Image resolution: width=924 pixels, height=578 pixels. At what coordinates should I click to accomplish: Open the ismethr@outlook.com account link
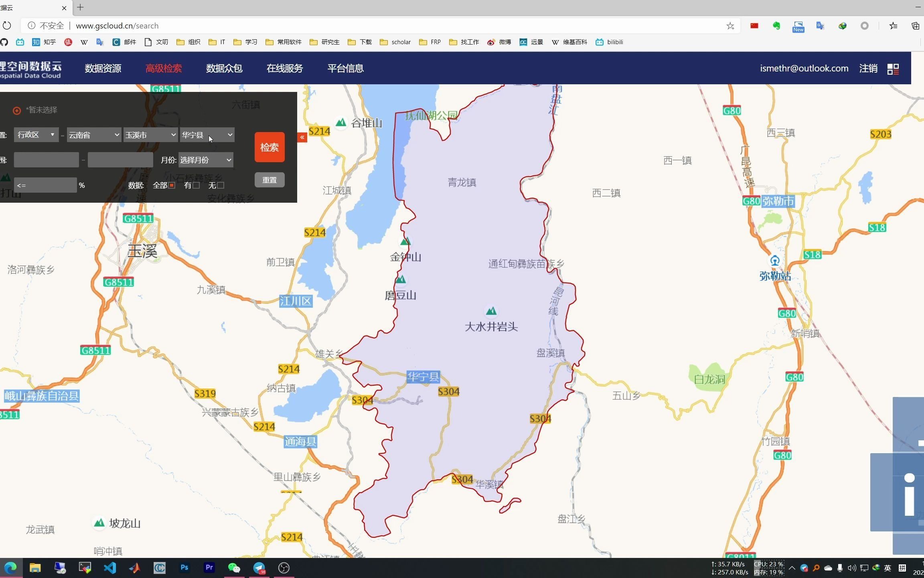click(x=804, y=69)
